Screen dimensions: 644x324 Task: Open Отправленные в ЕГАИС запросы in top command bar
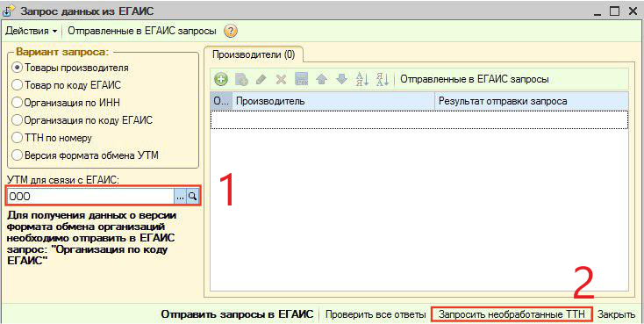[142, 32]
